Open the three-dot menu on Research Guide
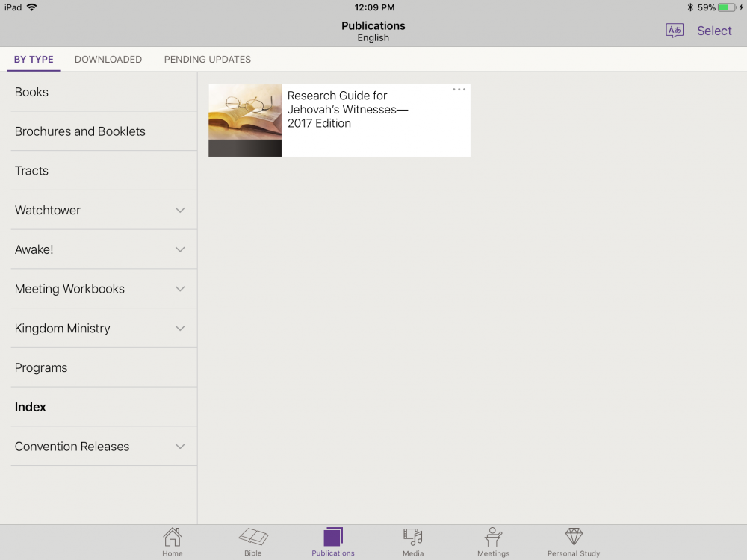 pos(459,90)
